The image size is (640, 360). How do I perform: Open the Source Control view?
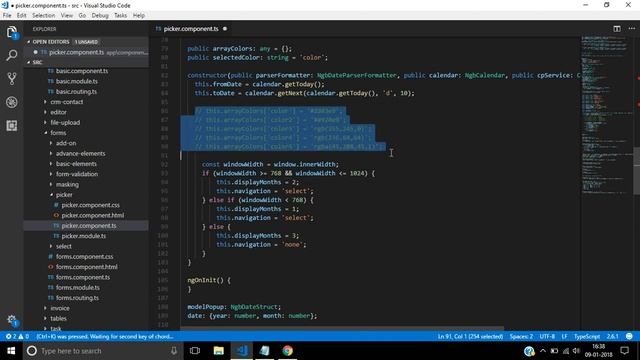[12, 78]
